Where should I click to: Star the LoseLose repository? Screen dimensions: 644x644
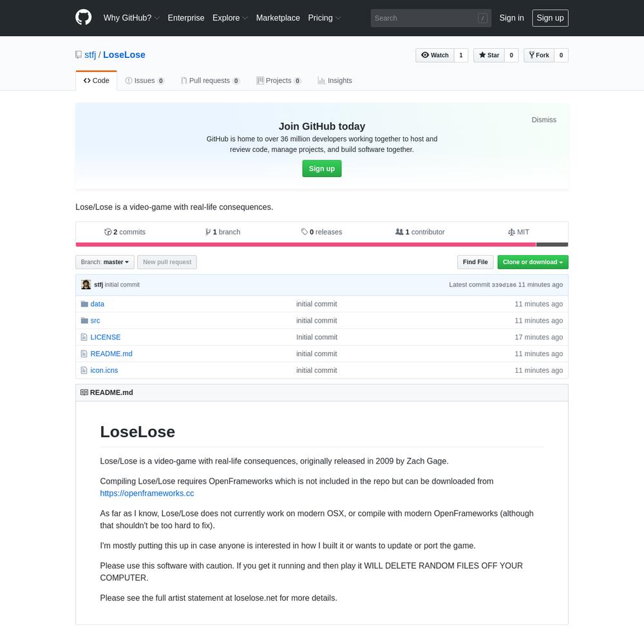coord(489,55)
